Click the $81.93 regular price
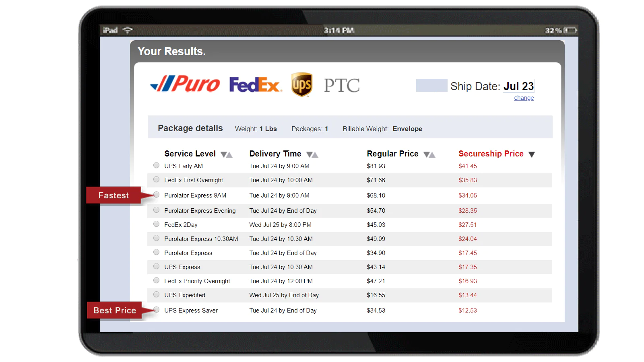Image resolution: width=644 pixels, height=362 pixels. click(x=376, y=166)
